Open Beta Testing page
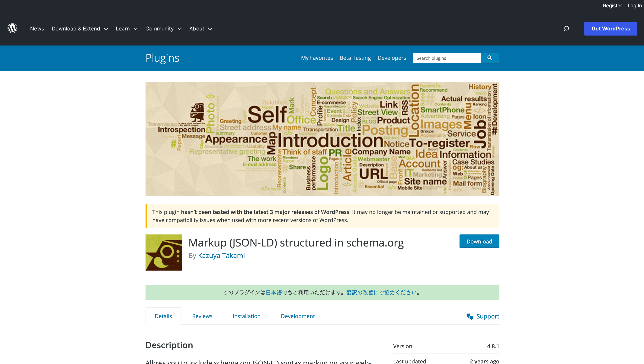This screenshot has width=644, height=364. pos(355,58)
